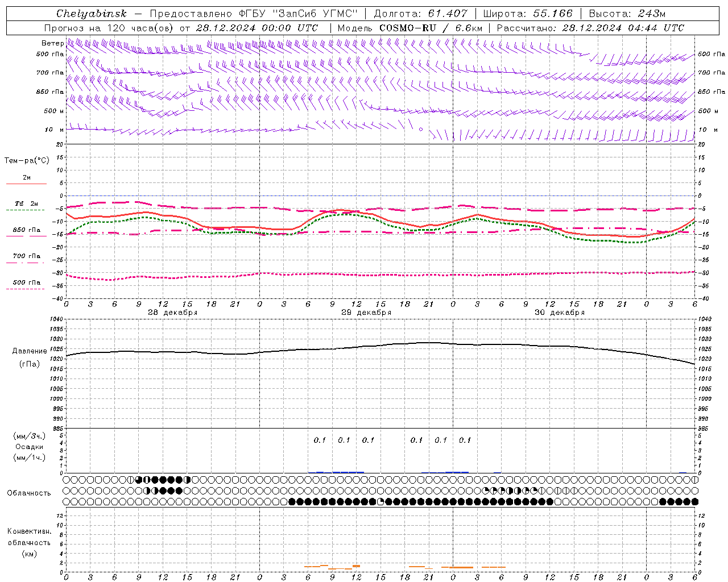728x582 pixels.
Task: Select the 2м temperature legend entry
Action: pos(27,177)
